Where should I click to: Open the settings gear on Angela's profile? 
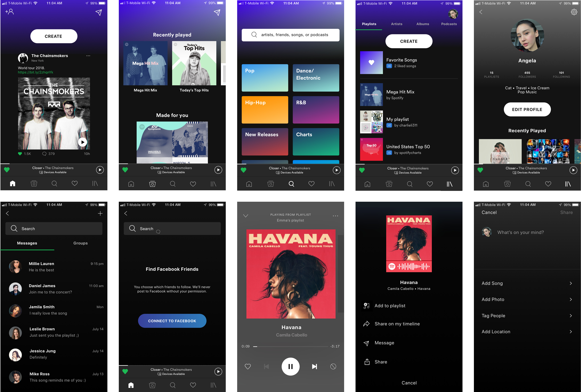pos(574,12)
